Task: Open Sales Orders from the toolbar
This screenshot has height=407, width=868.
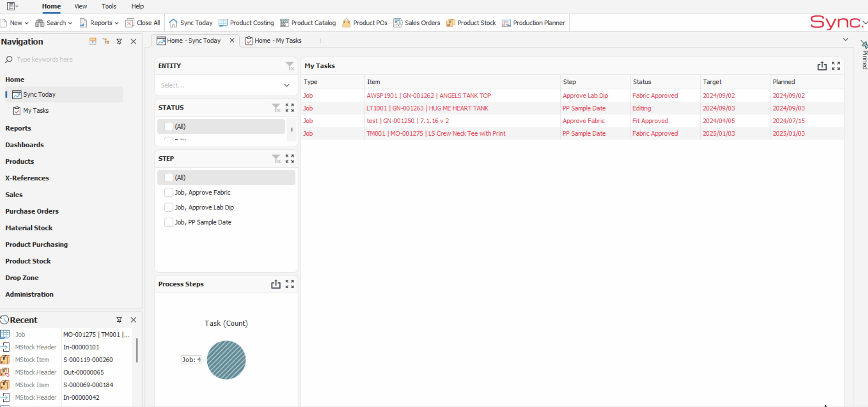Action: click(417, 23)
